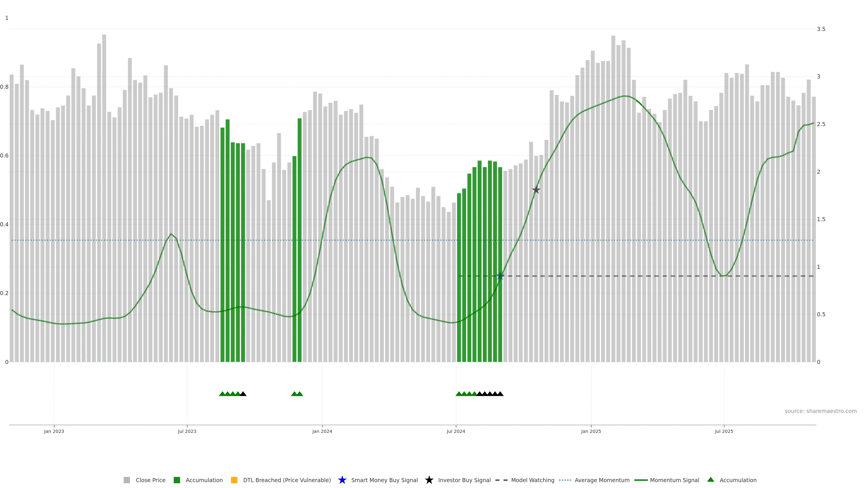Click the blue star on the dashed line
The width and height of the screenshot is (868, 488).
[x=500, y=276]
